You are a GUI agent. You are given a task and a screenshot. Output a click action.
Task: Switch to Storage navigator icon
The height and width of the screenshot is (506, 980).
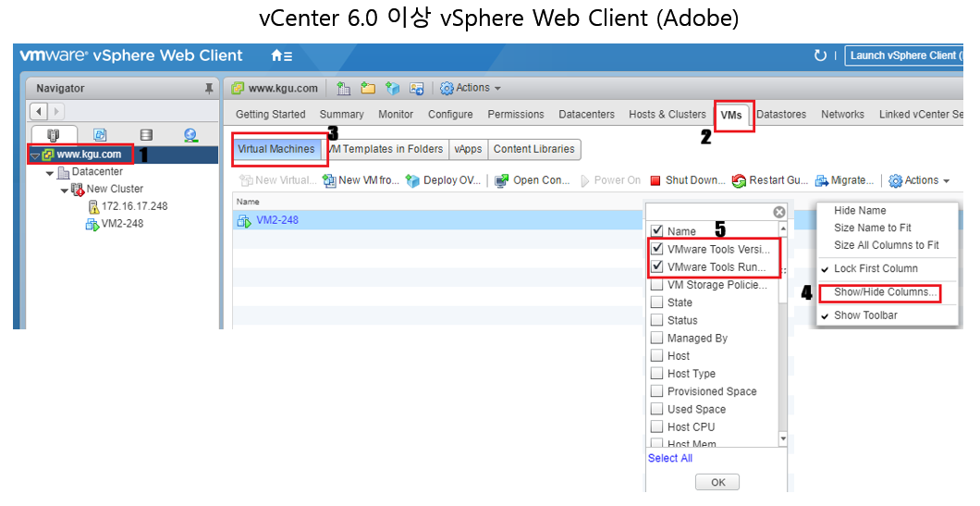pyautogui.click(x=146, y=135)
